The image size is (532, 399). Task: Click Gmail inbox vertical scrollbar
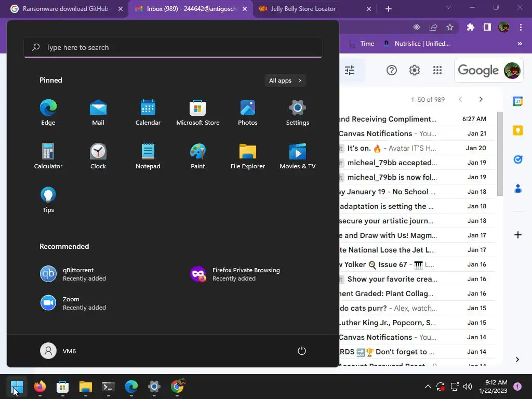pos(500,153)
